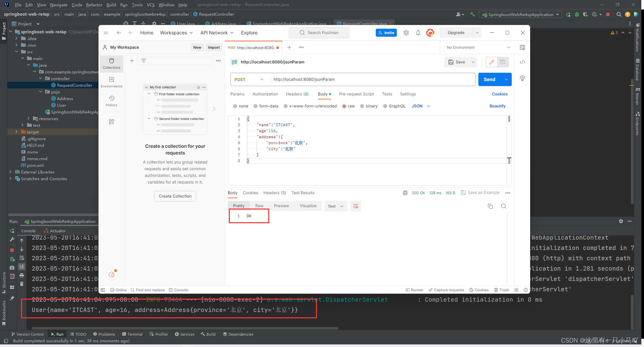The height and width of the screenshot is (347, 644).
Task: Click the Create Collection button
Action: pos(175,196)
